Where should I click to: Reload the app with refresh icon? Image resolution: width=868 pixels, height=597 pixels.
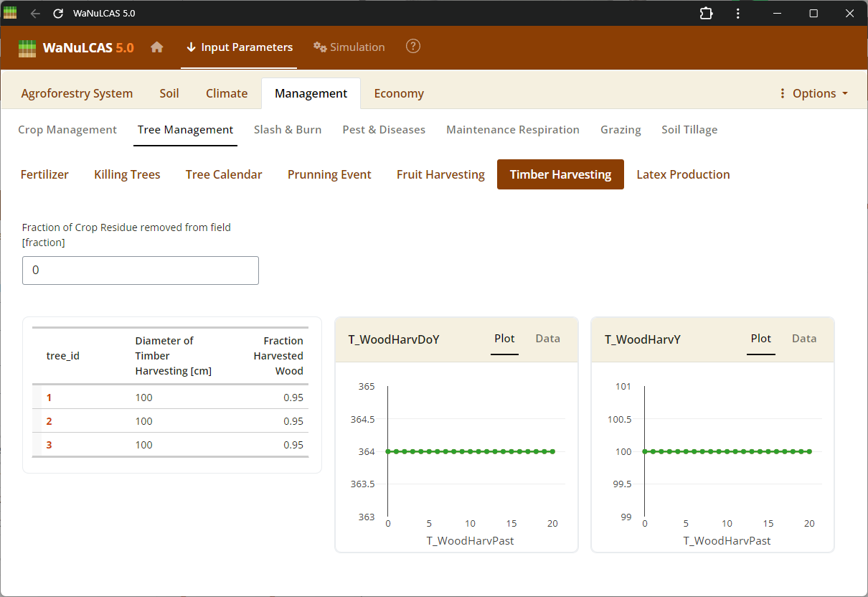pos(58,14)
